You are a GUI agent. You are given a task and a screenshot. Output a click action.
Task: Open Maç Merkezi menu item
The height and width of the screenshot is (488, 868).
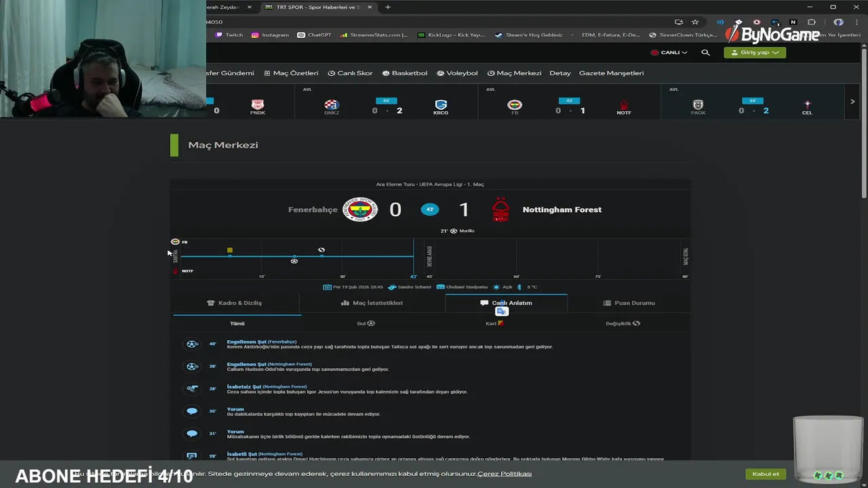point(514,73)
